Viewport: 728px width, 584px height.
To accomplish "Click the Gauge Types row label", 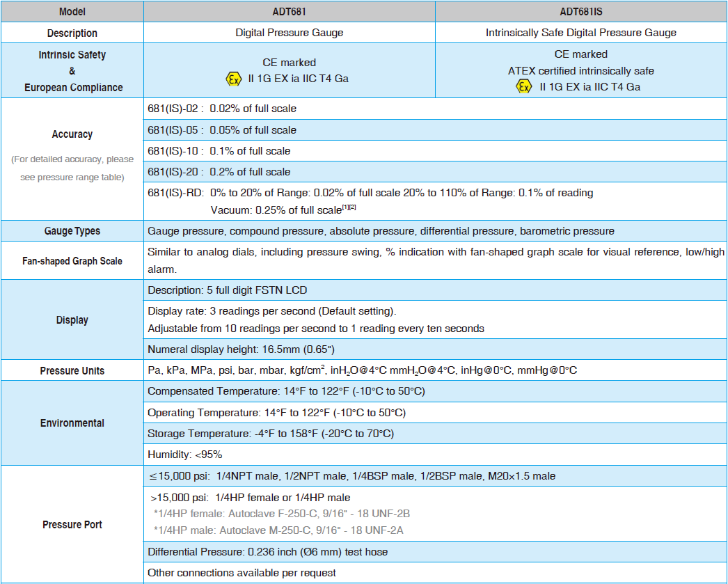I will point(72,231).
